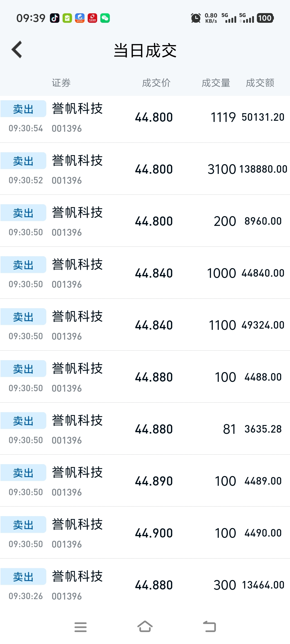The width and height of the screenshot is (290, 644).
Task: Tap the battery 100 indicator
Action: 265,18
